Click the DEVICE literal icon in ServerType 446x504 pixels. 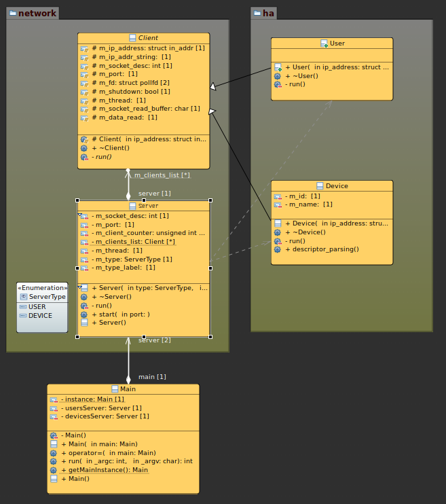(x=23, y=316)
